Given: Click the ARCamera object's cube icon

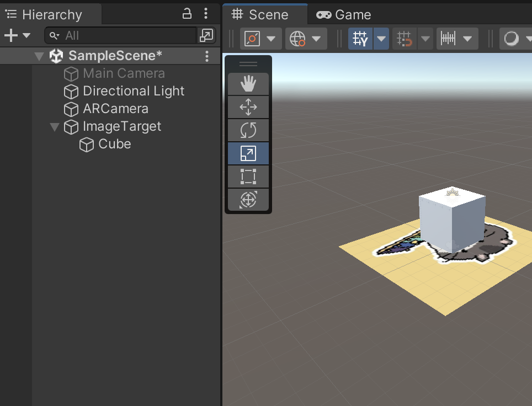Looking at the screenshot, I should (x=71, y=109).
